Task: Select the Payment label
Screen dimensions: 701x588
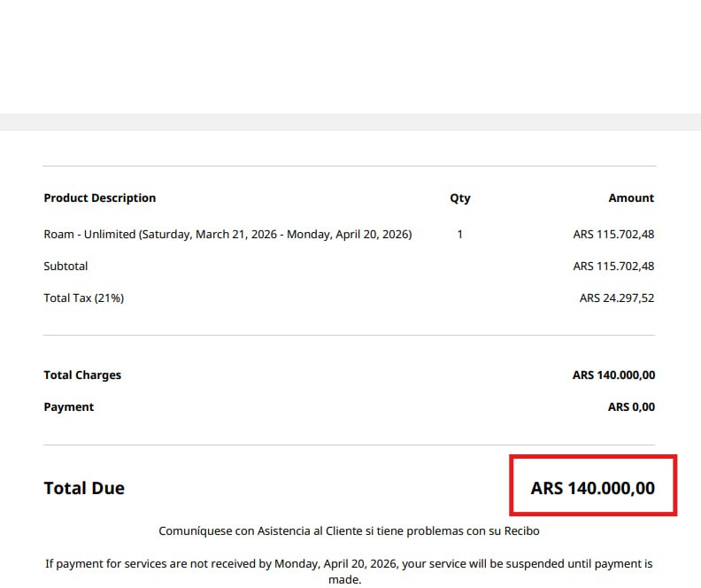Action: (69, 407)
